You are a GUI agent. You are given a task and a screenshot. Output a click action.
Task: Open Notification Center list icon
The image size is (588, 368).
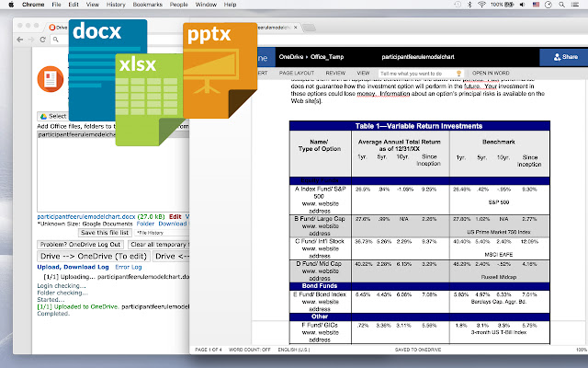(x=575, y=5)
